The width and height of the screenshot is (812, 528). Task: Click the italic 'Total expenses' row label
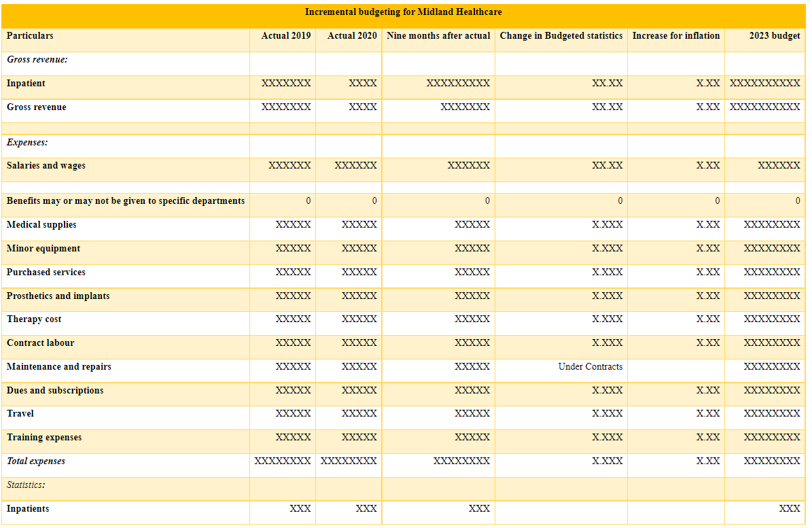(36, 461)
